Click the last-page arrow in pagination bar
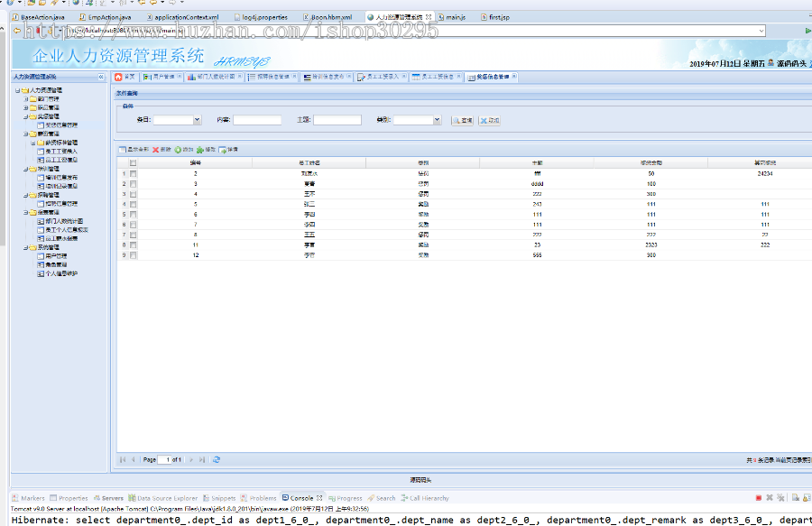Viewport: 812px width, 526px height. pos(201,459)
